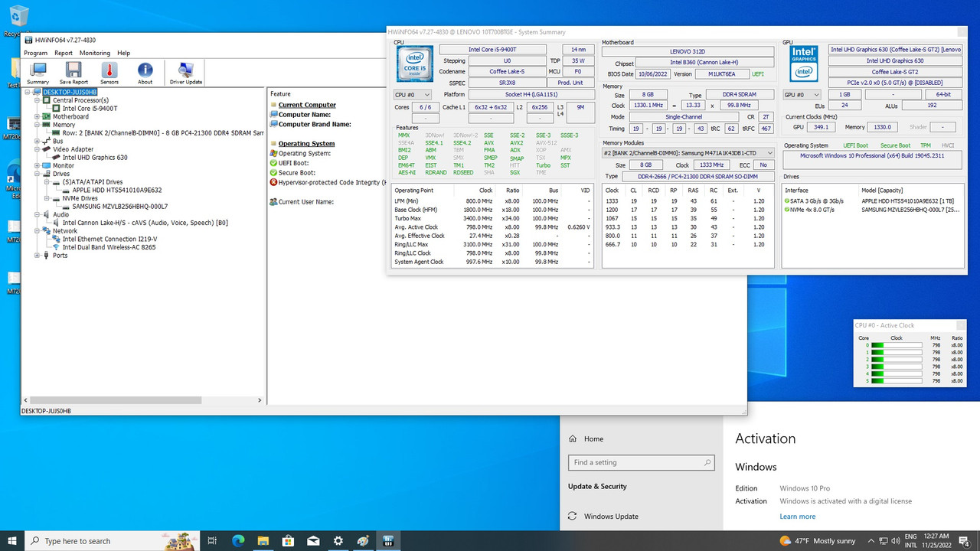Viewport: 980px width, 551px height.
Task: Open the taskbar notification center icon
Action: pyautogui.click(x=965, y=541)
